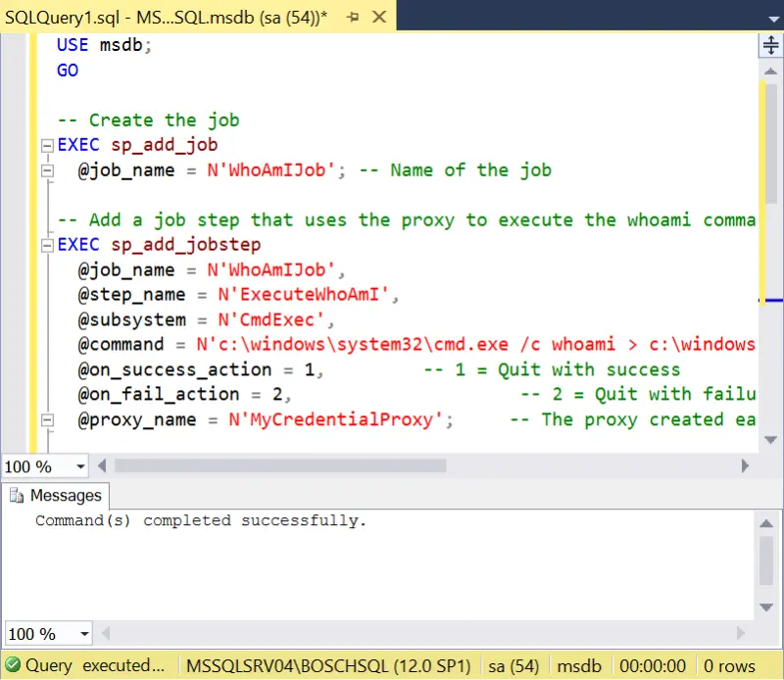
Task: Click the editor horizontal scrollbar thumb
Action: point(280,466)
